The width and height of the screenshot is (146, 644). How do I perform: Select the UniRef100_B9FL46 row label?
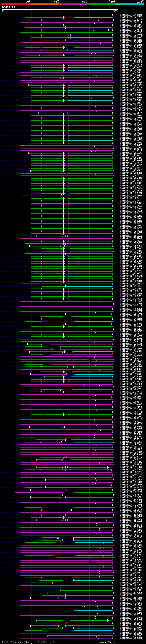point(131,354)
